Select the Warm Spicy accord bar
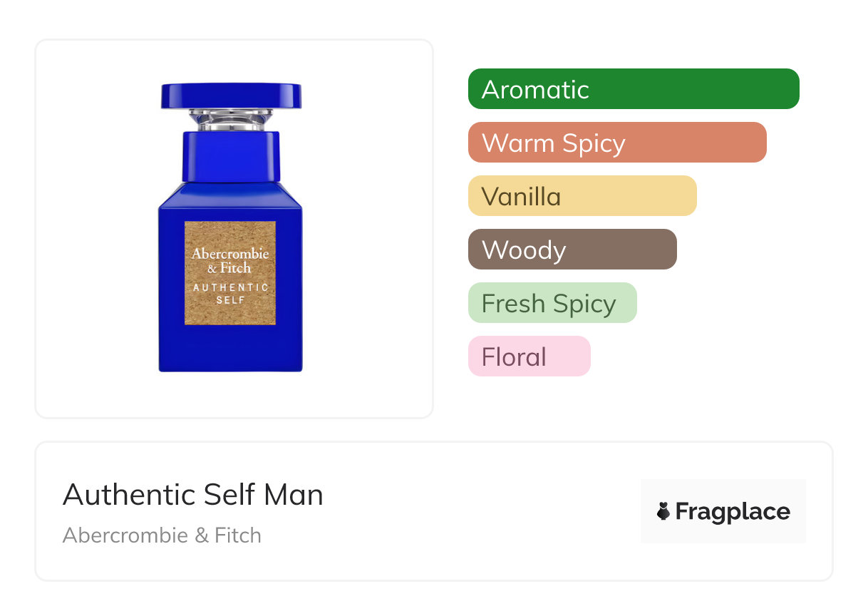The height and width of the screenshot is (616, 868). (x=616, y=143)
